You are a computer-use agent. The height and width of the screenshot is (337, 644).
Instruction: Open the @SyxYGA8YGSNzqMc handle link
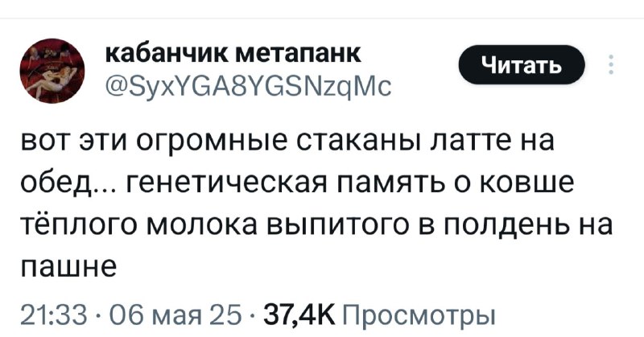[x=249, y=87]
